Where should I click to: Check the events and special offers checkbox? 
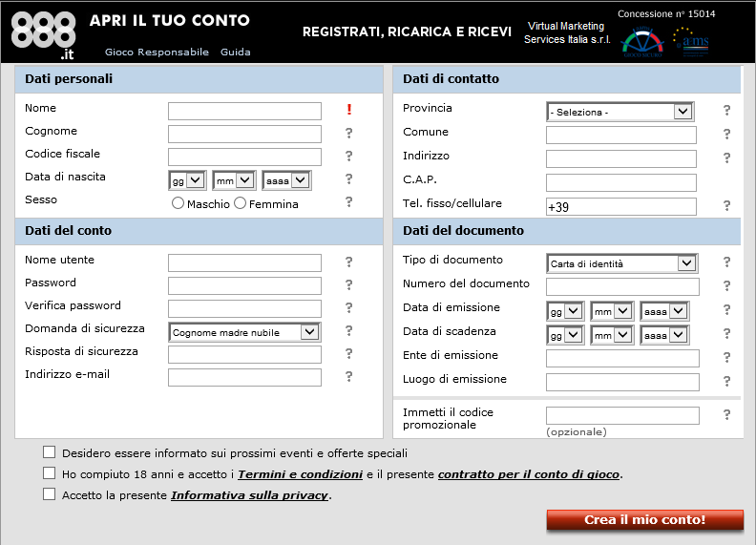tap(50, 451)
